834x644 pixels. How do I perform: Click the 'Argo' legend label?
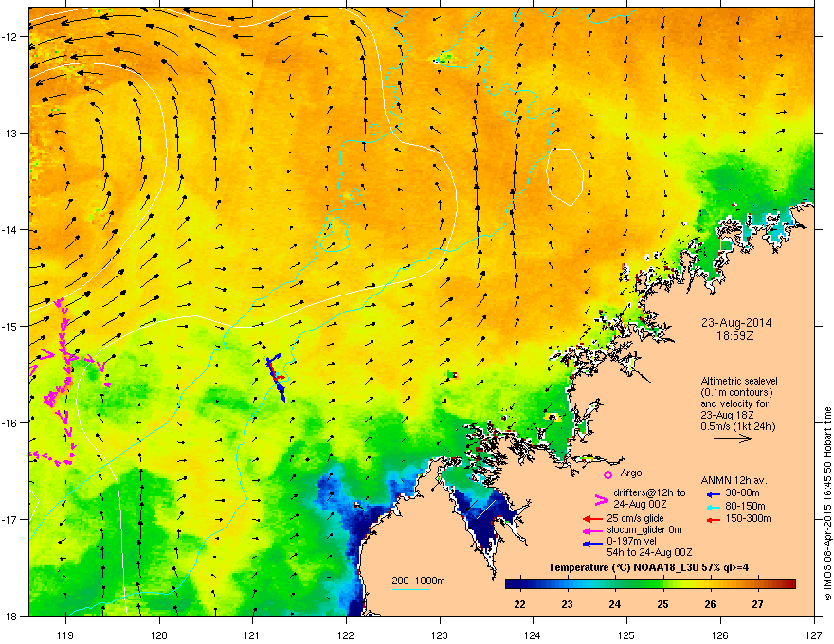631,473
